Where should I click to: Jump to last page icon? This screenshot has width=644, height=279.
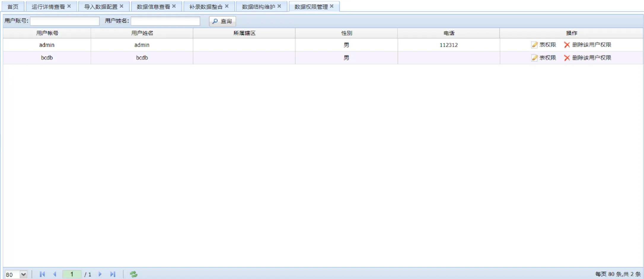click(x=113, y=274)
